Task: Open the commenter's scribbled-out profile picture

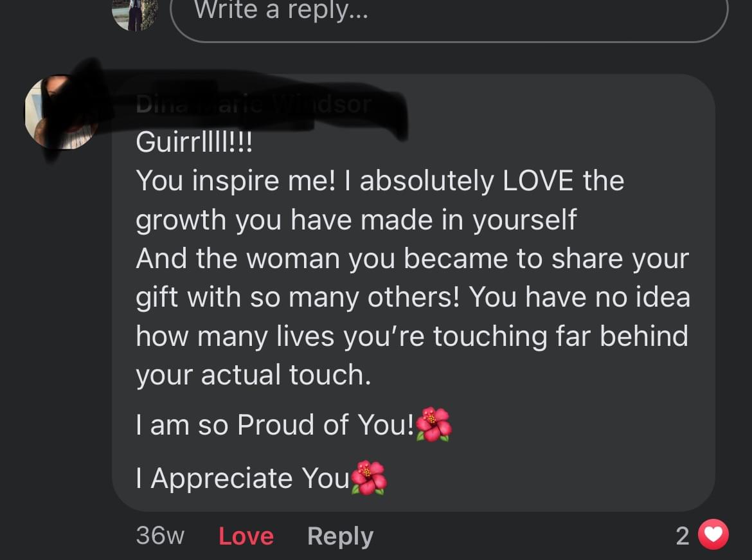Action: pos(61,113)
